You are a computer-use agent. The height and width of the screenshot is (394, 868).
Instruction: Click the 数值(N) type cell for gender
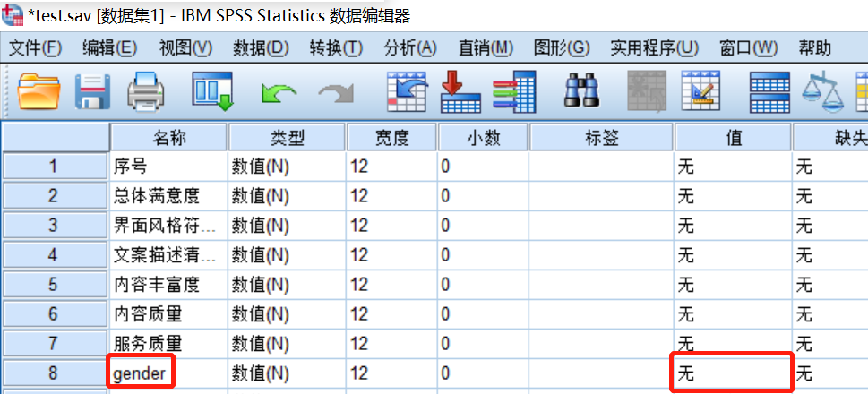pos(288,373)
